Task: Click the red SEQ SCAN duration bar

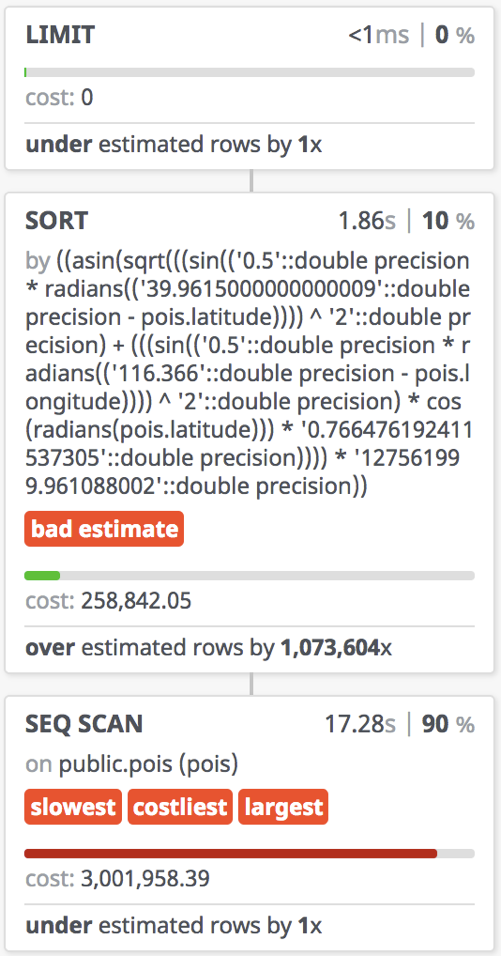Action: pyautogui.click(x=230, y=853)
